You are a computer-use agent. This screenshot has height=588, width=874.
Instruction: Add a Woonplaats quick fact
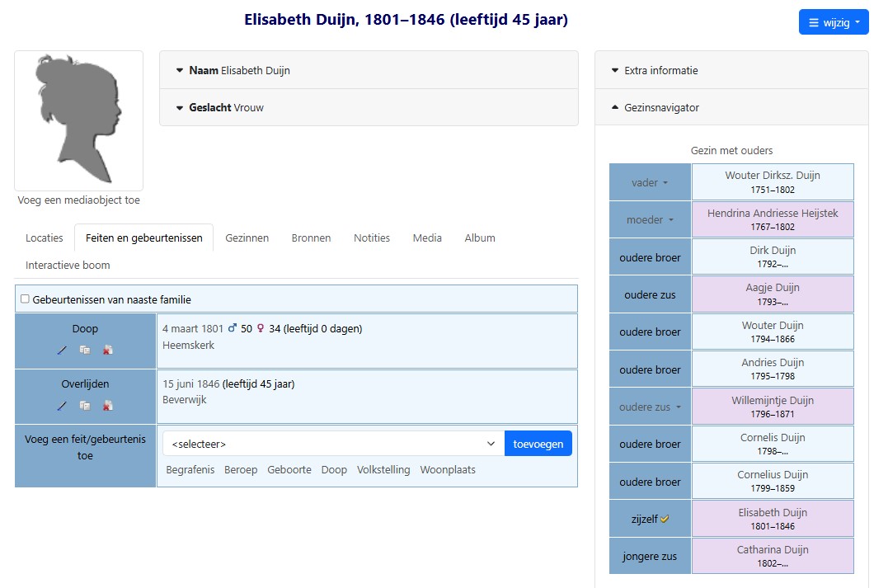tap(448, 470)
